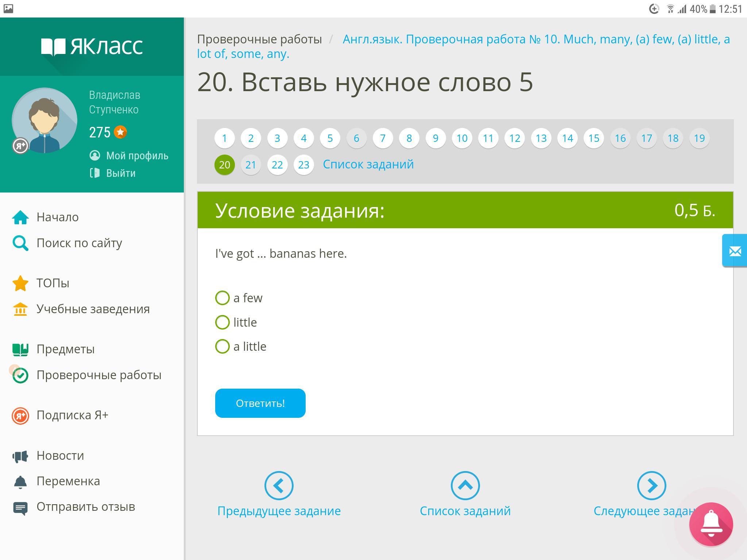Open the Мой профиль link
The height and width of the screenshot is (560, 747).
[x=137, y=156]
